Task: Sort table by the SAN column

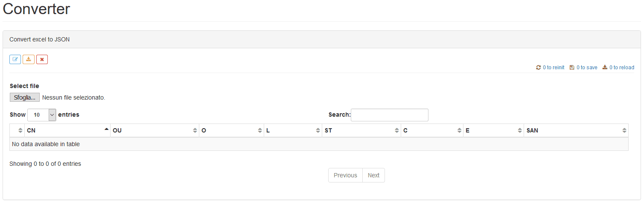Action: click(x=576, y=130)
